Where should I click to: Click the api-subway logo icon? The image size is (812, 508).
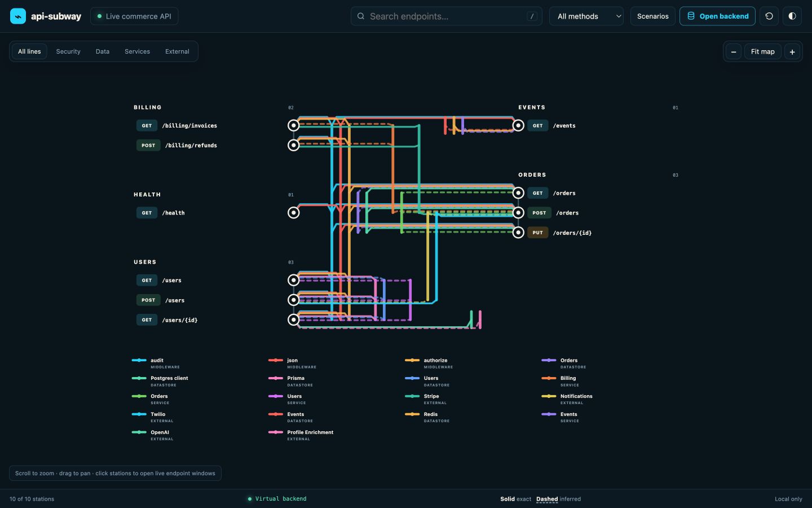pos(18,16)
